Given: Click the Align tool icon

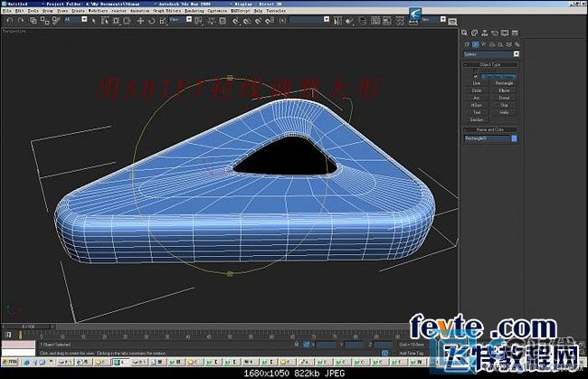Looking at the screenshot, I should 349,21.
